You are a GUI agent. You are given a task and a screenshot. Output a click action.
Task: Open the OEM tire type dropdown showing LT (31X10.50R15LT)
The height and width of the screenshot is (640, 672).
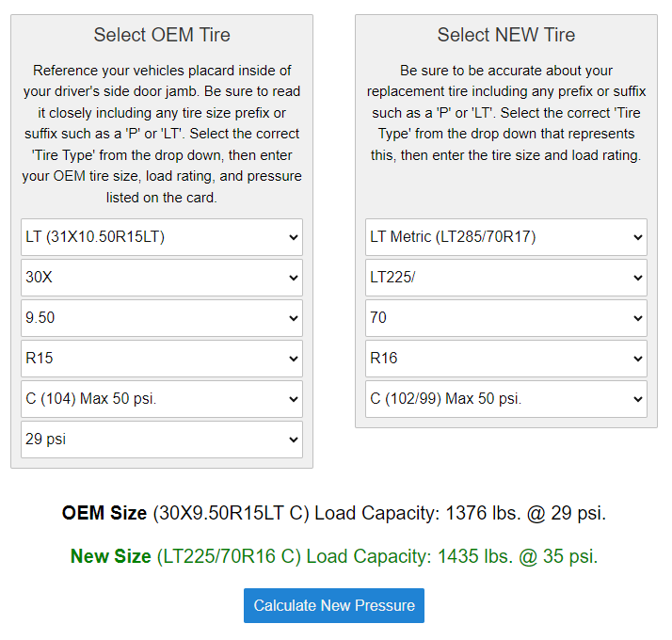161,237
